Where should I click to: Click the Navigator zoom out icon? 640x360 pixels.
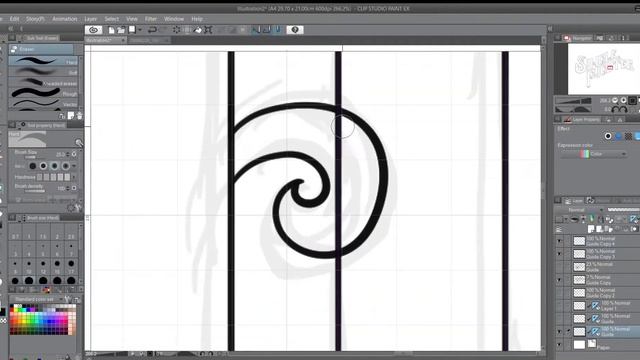click(615, 100)
